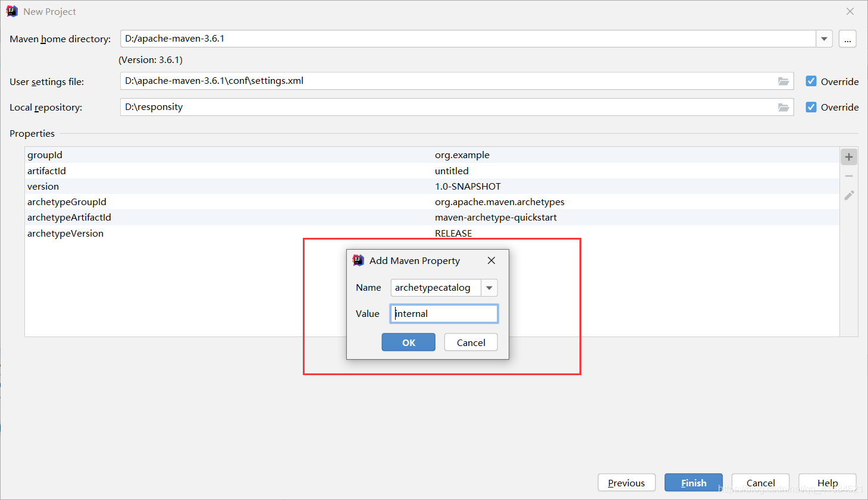
Task: Click the local repository path field
Action: click(457, 107)
